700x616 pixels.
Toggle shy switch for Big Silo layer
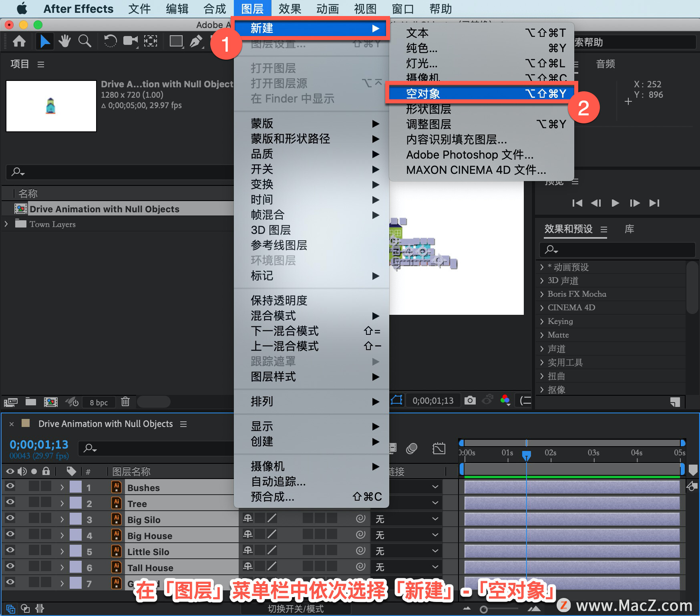pyautogui.click(x=248, y=518)
